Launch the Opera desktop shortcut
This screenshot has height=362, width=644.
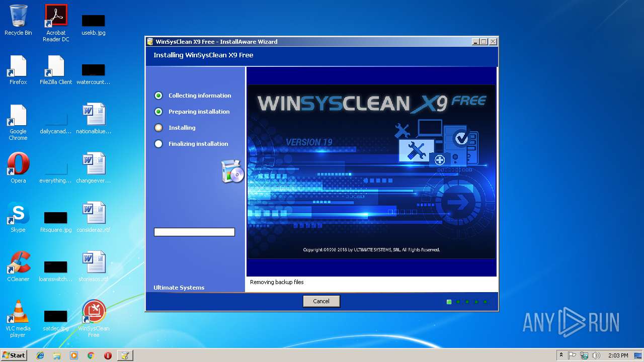pyautogui.click(x=18, y=168)
